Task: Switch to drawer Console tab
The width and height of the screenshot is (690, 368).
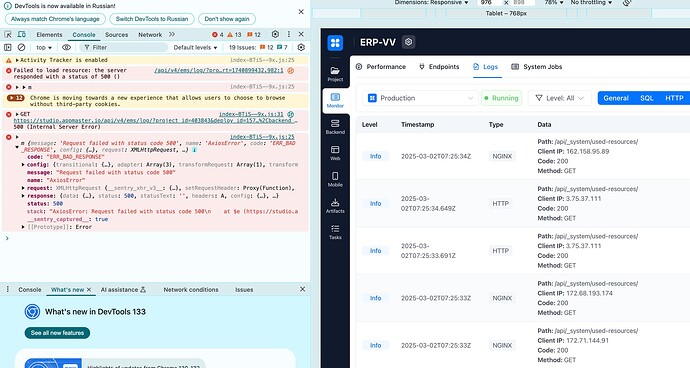Action: click(x=29, y=290)
